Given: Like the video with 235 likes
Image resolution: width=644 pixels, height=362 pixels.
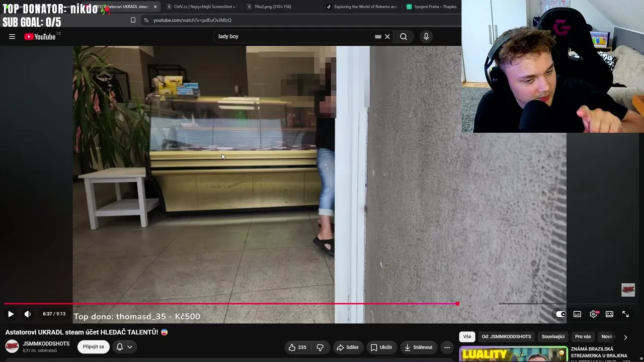Looking at the screenshot, I should [x=297, y=347].
